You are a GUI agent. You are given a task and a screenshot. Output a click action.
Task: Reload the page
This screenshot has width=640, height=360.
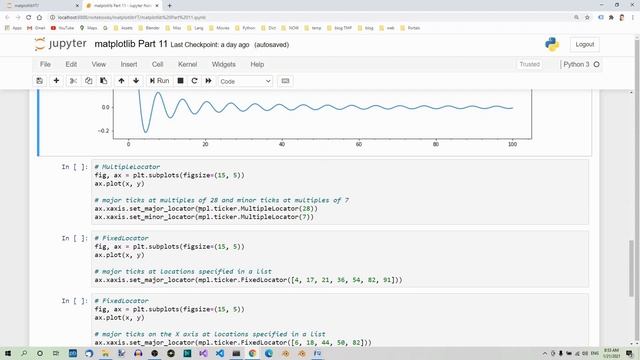click(29, 18)
